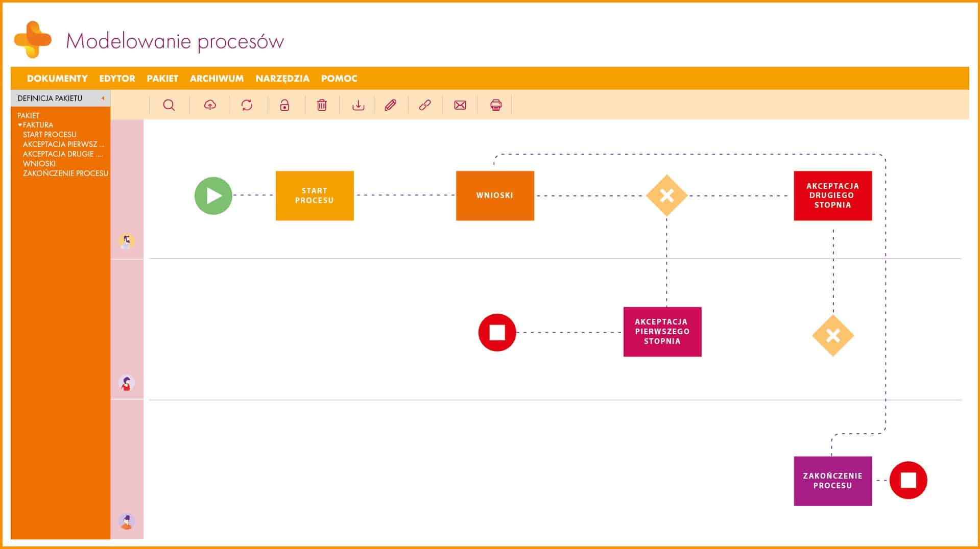Click the green start event node
Image resolution: width=980 pixels, height=549 pixels.
coord(213,195)
